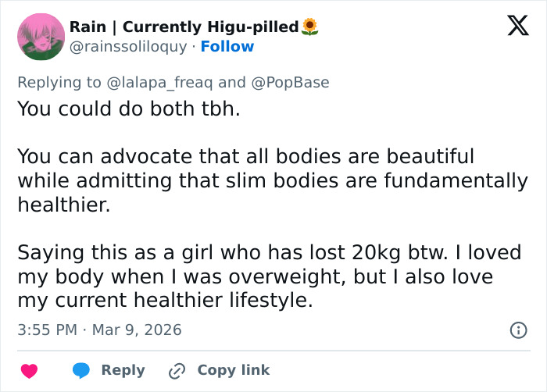Open the X logo
This screenshot has height=392, width=547.
pyautogui.click(x=513, y=27)
